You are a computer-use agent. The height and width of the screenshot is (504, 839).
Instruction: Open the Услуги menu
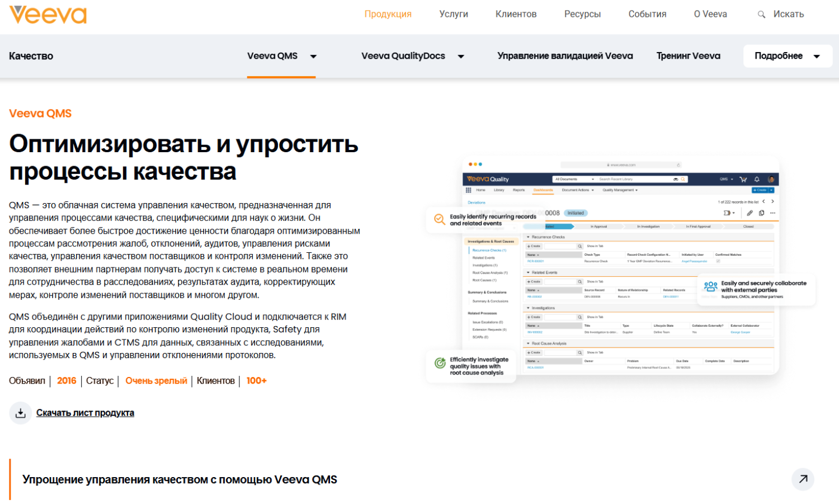point(454,15)
